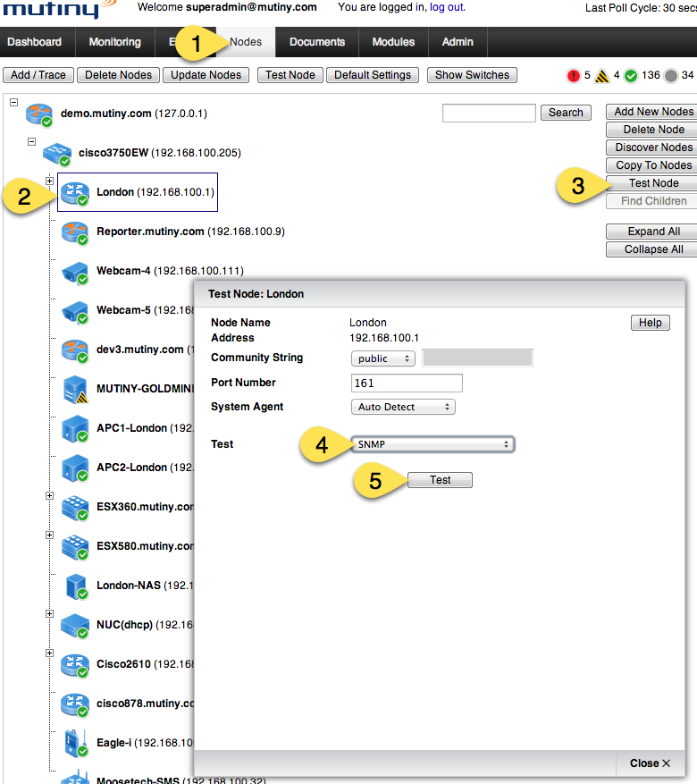Click the Reporter.mutiny.com node icon
The width and height of the screenshot is (697, 784).
point(75,232)
